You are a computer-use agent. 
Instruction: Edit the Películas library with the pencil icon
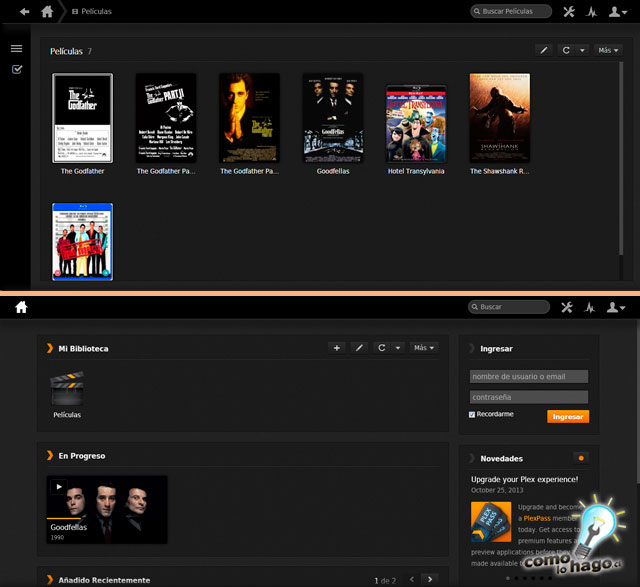544,50
